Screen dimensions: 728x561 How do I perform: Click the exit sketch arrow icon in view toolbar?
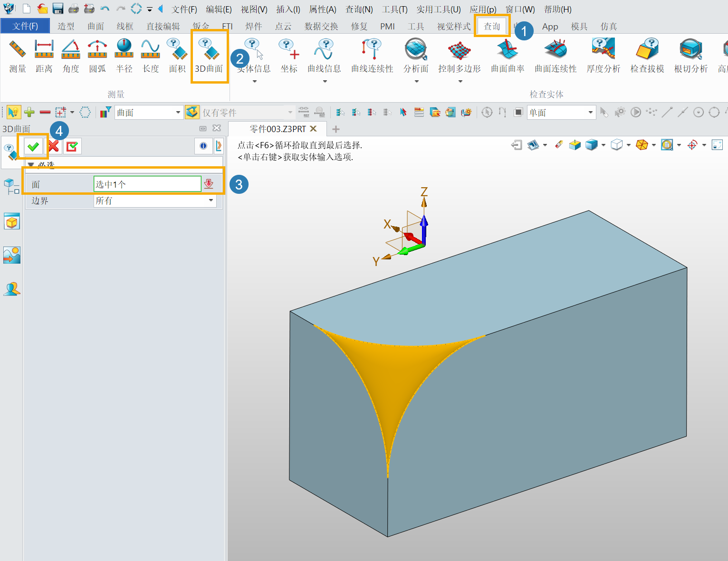(x=517, y=145)
